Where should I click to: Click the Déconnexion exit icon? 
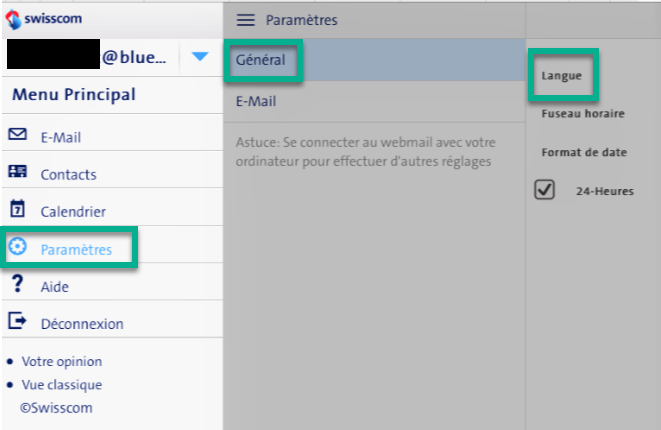coord(17,321)
